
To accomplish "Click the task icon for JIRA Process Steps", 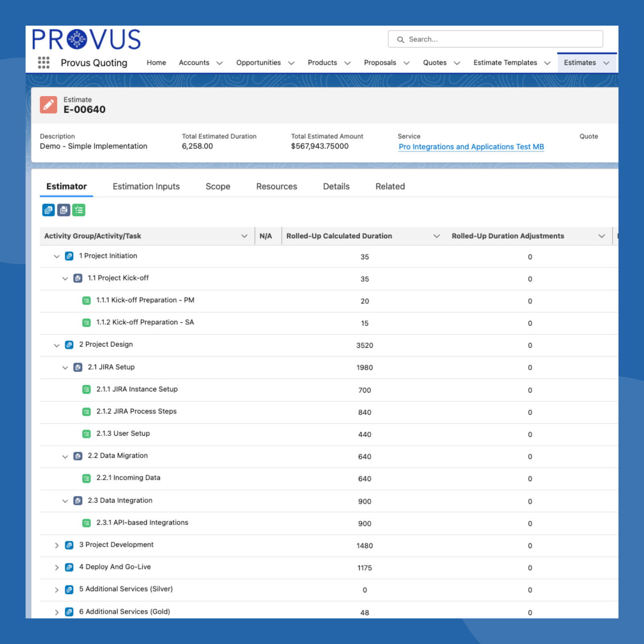I will [x=86, y=412].
